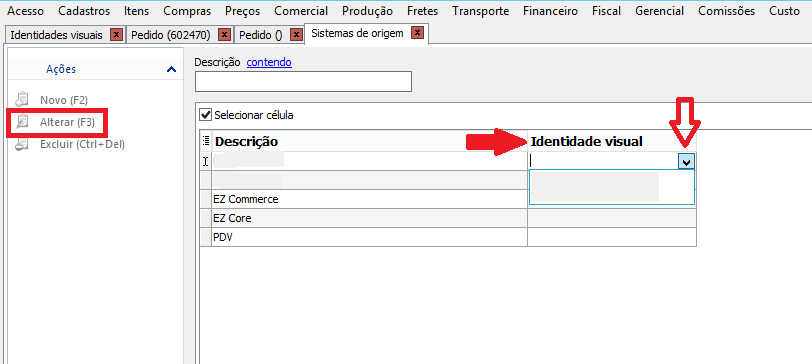Select the EZ Core row

click(x=369, y=219)
